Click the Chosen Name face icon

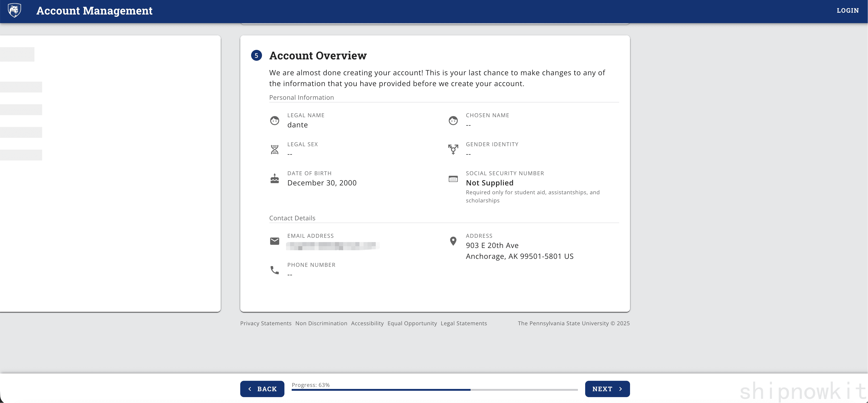tap(453, 120)
